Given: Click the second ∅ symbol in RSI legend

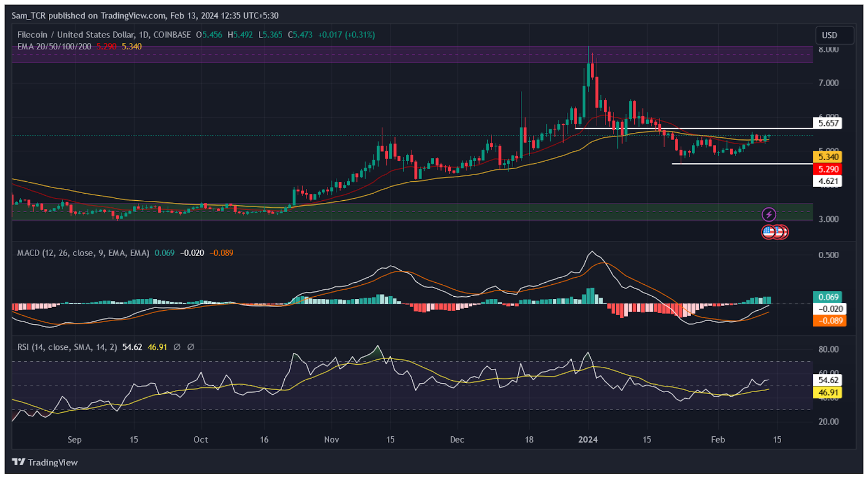Looking at the screenshot, I should 191,347.
